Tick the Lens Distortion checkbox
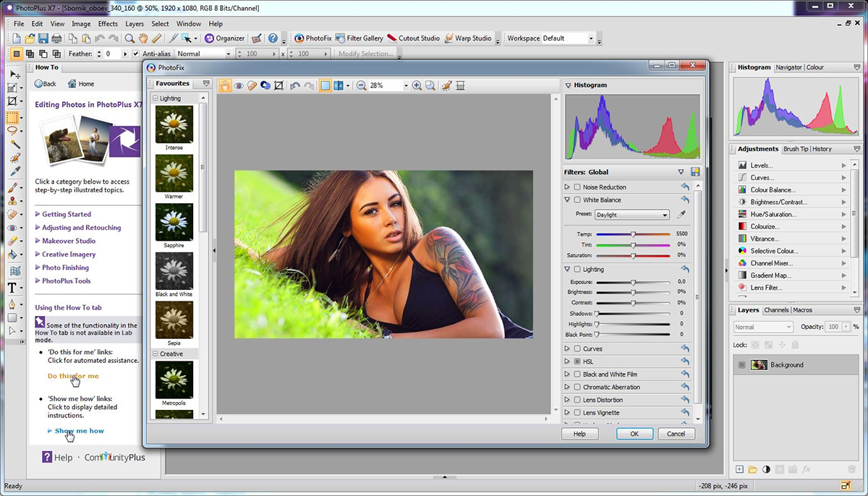 tap(577, 400)
